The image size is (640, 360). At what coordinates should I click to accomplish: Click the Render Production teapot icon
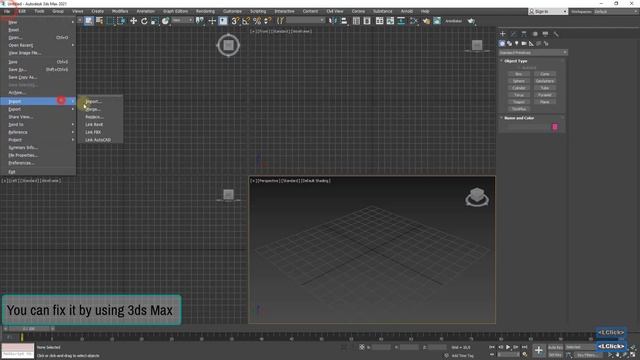click(471, 21)
